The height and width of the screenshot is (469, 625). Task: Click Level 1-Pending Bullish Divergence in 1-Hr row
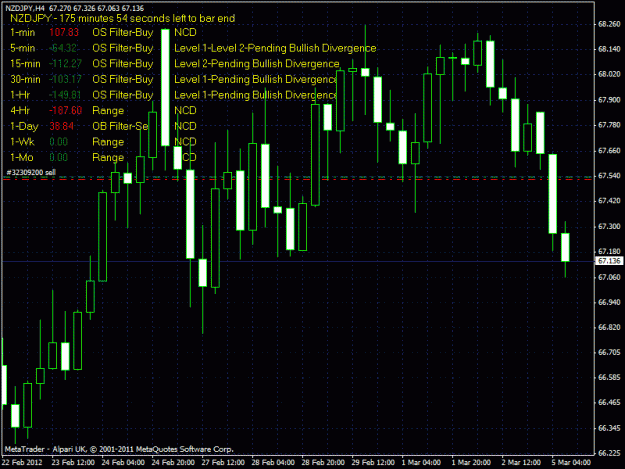tap(256, 95)
